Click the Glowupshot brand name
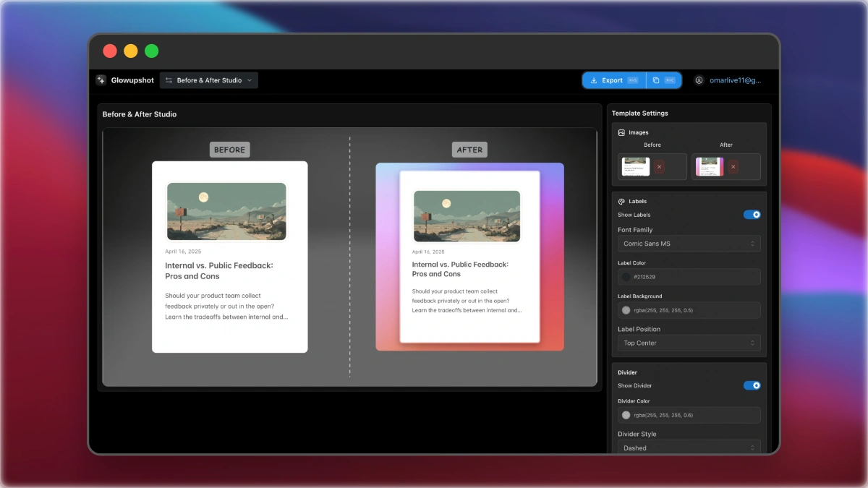Viewport: 868px width, 488px height. [x=132, y=80]
